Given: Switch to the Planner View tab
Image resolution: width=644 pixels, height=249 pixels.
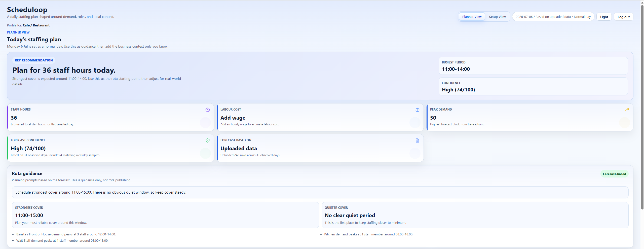Looking at the screenshot, I should click(x=472, y=17).
